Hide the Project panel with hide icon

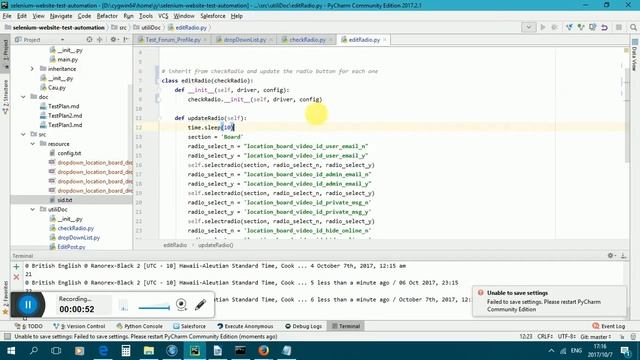coord(126,40)
